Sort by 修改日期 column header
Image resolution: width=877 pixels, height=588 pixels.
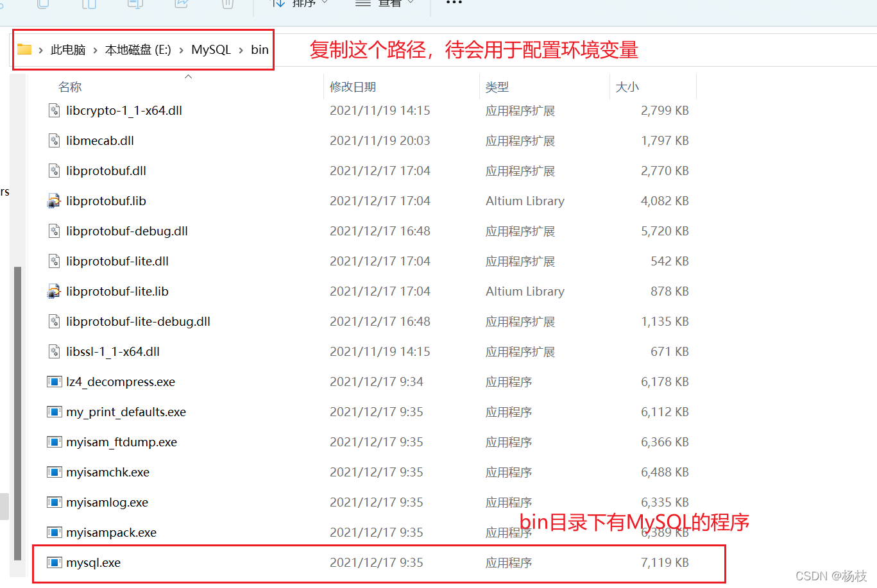click(x=353, y=87)
